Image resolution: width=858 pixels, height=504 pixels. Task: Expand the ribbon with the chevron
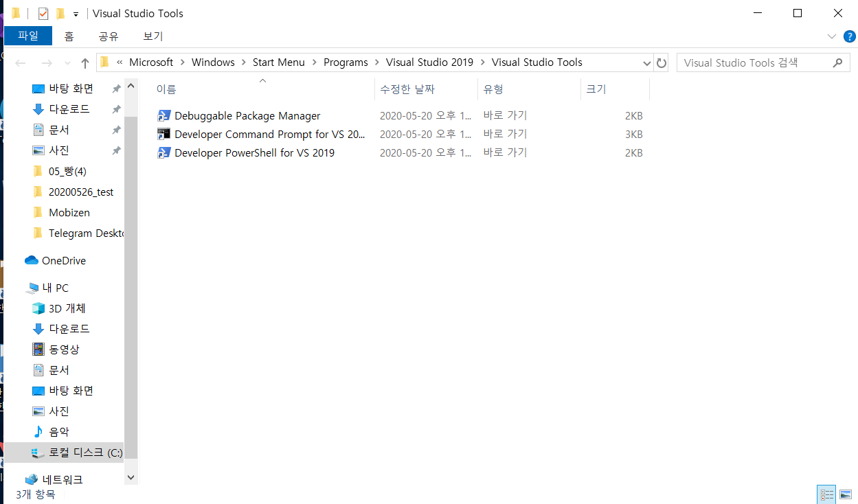(832, 36)
